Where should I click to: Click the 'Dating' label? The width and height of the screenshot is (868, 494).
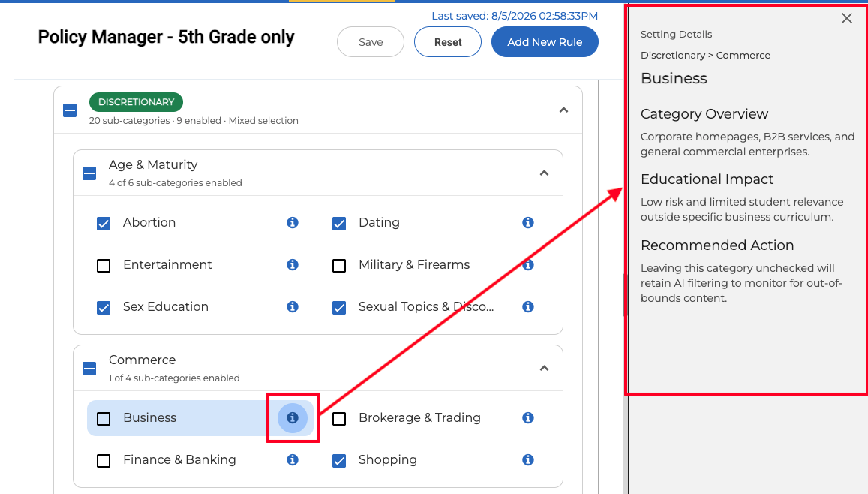pos(379,223)
